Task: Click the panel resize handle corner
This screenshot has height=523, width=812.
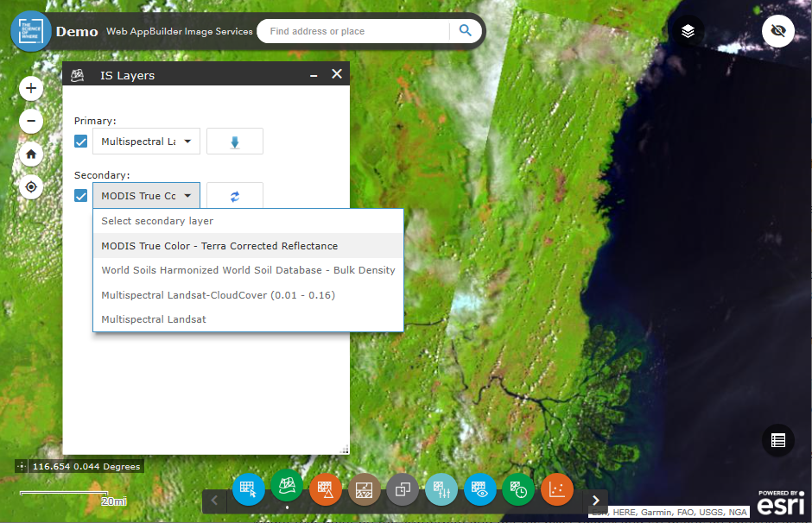Action: point(345,450)
